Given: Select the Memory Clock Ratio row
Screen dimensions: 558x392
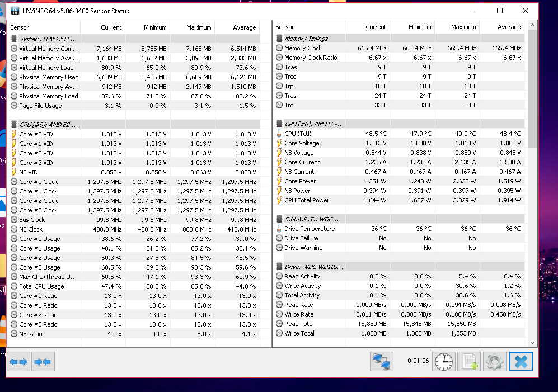Looking at the screenshot, I should click(398, 57).
